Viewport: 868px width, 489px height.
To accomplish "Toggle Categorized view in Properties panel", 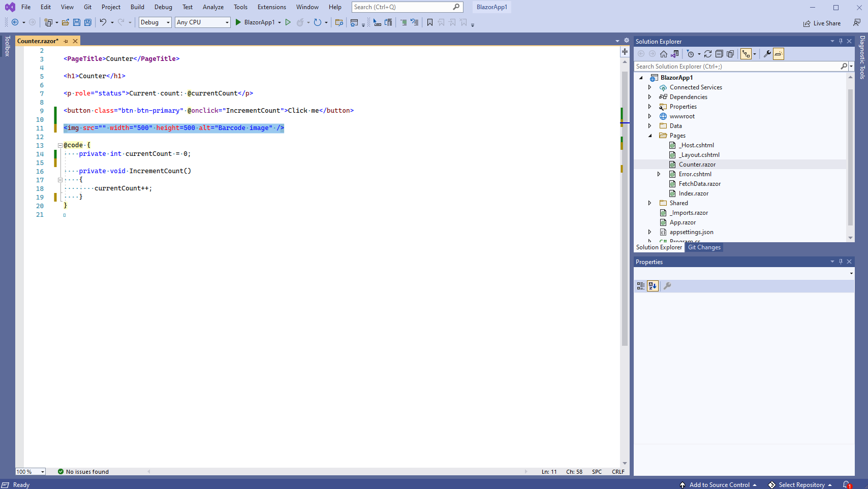I will pyautogui.click(x=641, y=286).
